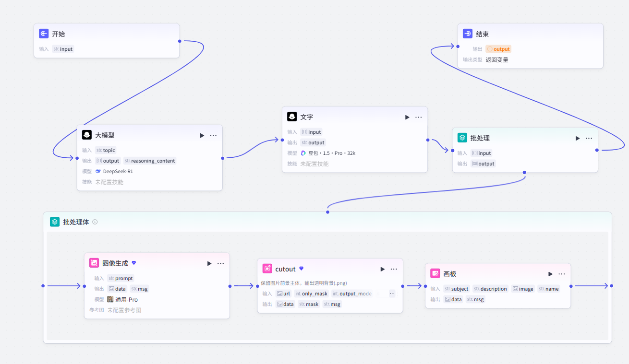The width and height of the screenshot is (629, 364).
Task: Run the 图像生成 node
Action: (209, 263)
